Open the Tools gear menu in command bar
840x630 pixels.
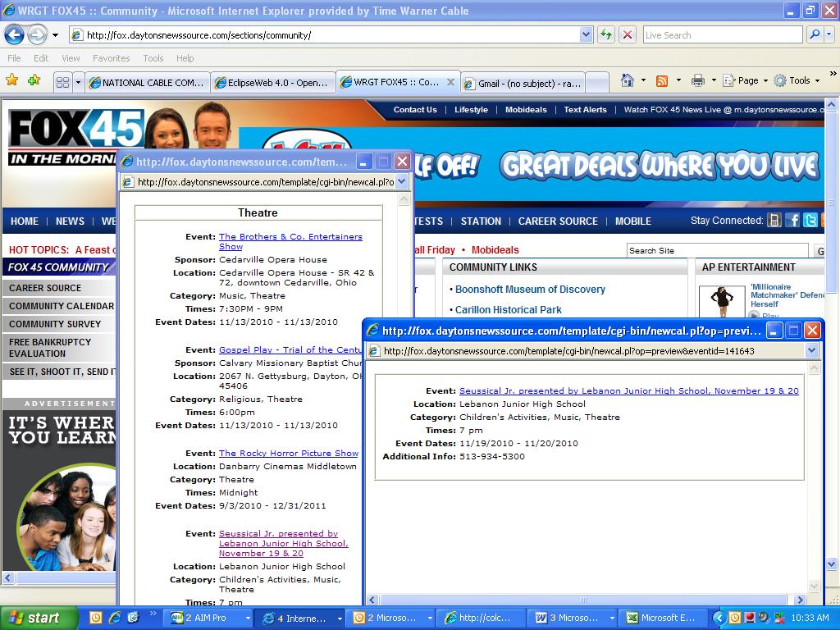(x=796, y=81)
